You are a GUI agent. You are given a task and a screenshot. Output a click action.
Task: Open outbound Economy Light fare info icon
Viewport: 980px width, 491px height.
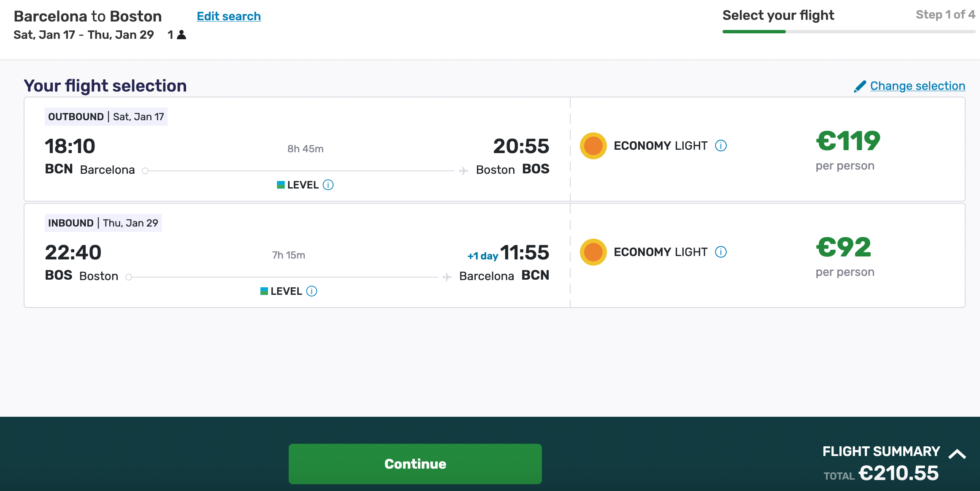click(x=722, y=146)
